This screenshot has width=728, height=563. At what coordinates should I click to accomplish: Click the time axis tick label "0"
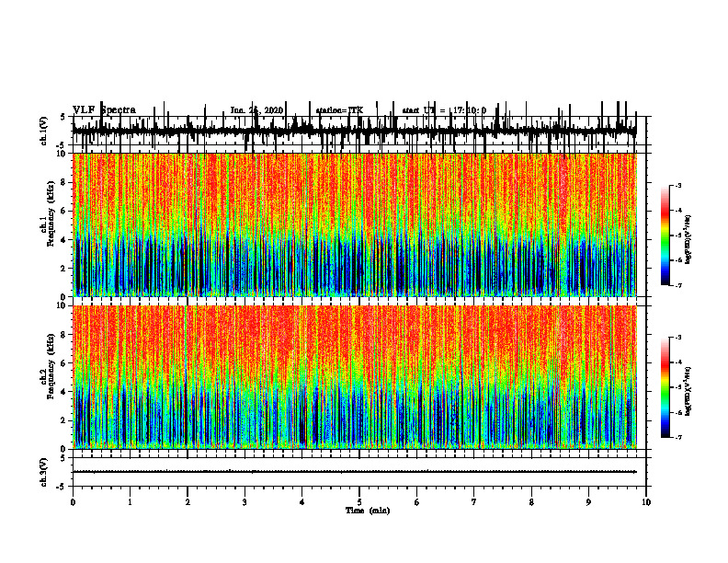click(73, 502)
